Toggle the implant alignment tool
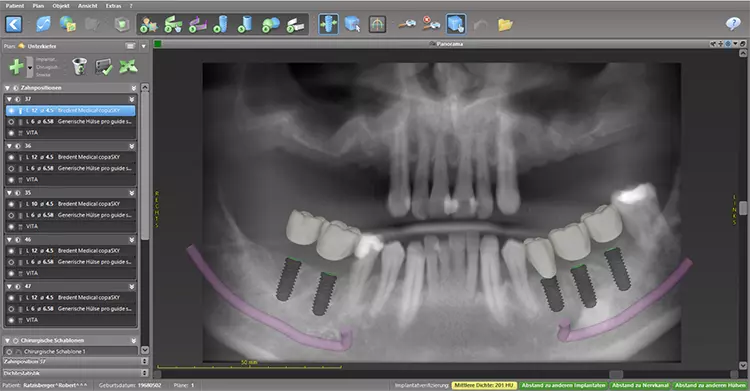 (329, 24)
